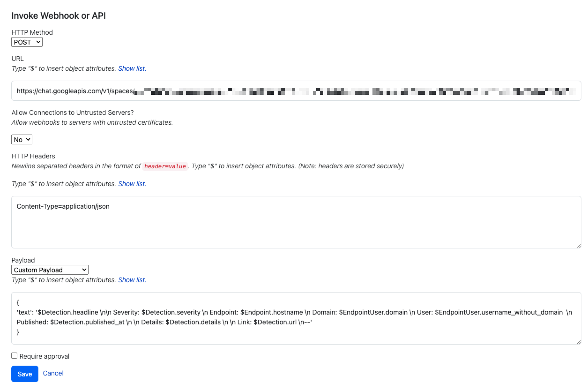Image resolution: width=588 pixels, height=383 pixels.
Task: Open Show list link under HTTP Headers
Action: (x=132, y=184)
